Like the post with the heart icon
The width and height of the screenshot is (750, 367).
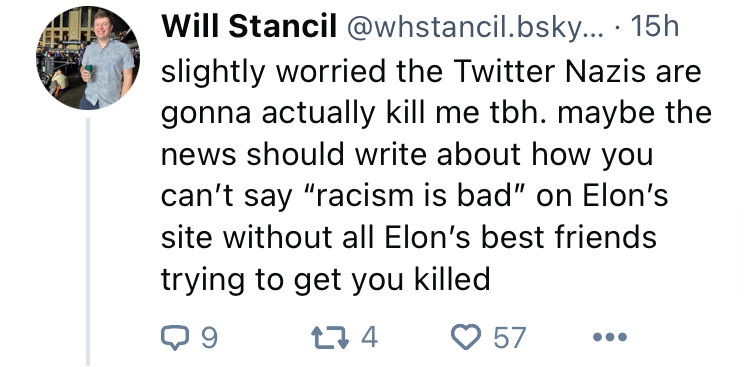click(466, 336)
